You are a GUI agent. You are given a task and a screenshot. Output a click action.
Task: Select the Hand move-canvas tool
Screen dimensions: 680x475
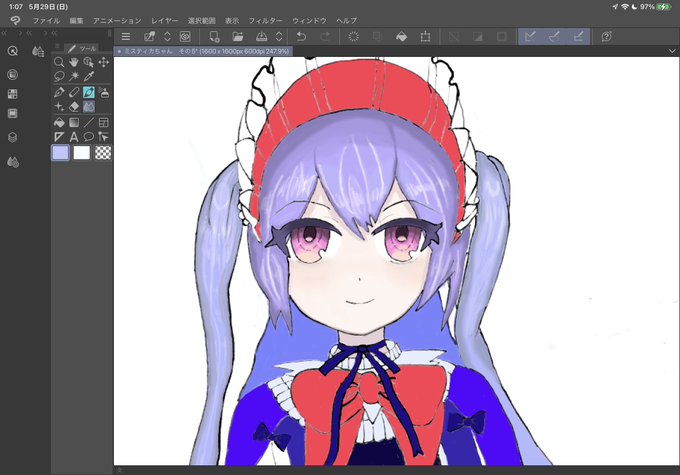74,62
